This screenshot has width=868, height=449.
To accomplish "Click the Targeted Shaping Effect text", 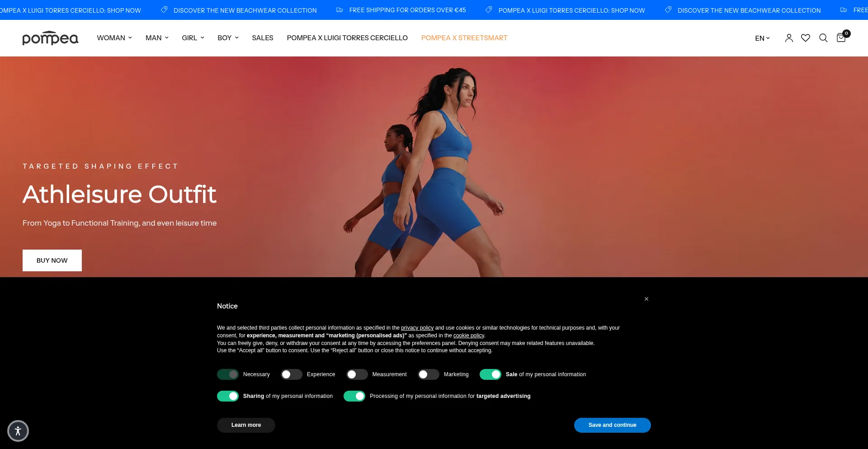I will pos(100,166).
